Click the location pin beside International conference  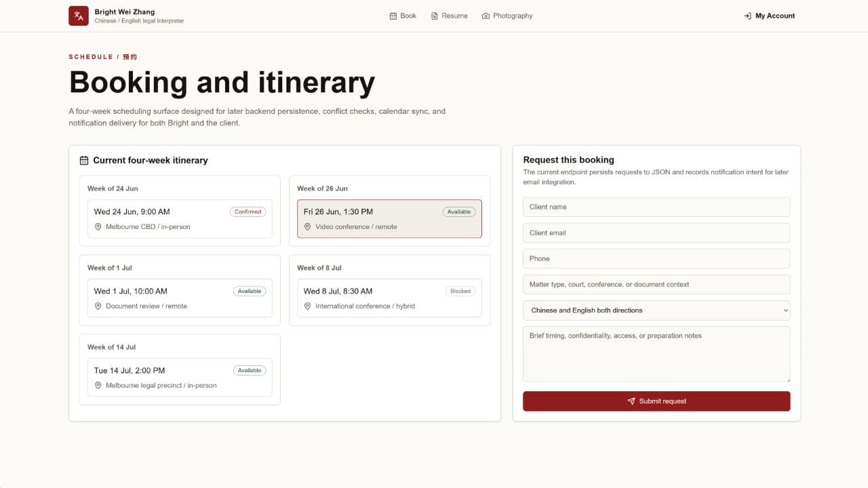coord(308,306)
